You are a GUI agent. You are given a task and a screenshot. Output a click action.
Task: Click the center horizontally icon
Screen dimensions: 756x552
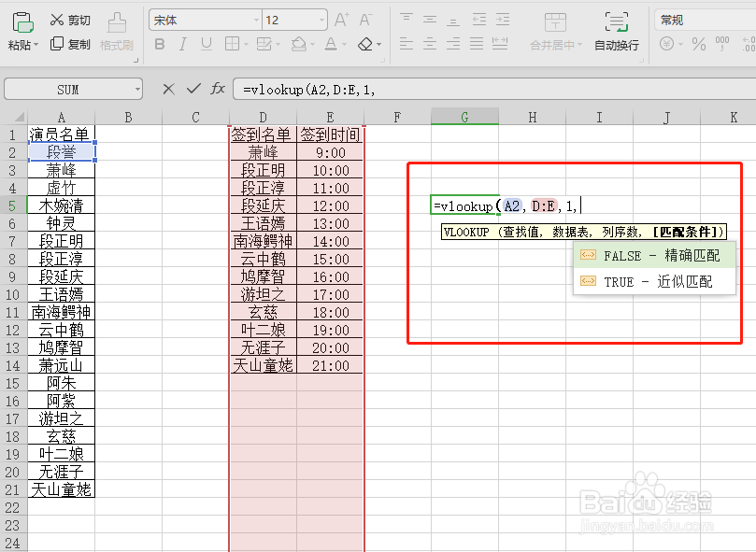[x=430, y=44]
